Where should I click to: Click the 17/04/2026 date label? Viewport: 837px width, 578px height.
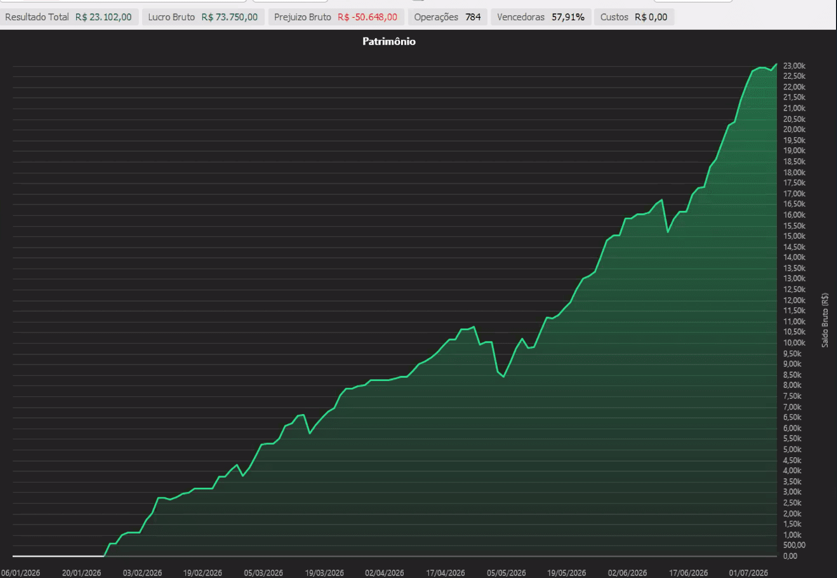(x=445, y=573)
